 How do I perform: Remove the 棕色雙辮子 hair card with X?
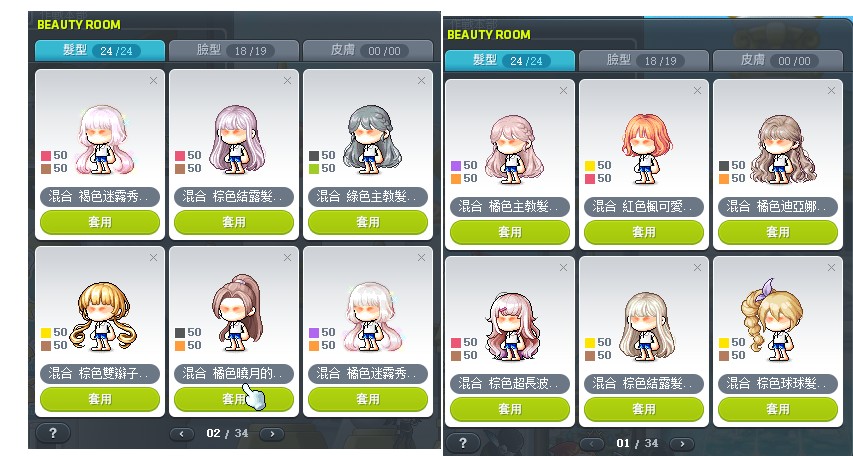click(x=153, y=257)
